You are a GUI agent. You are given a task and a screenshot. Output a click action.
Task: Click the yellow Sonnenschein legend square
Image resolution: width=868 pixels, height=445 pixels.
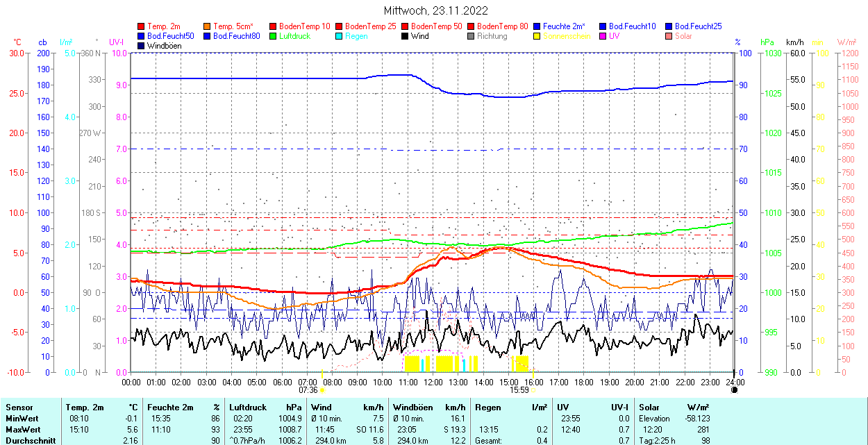(536, 36)
